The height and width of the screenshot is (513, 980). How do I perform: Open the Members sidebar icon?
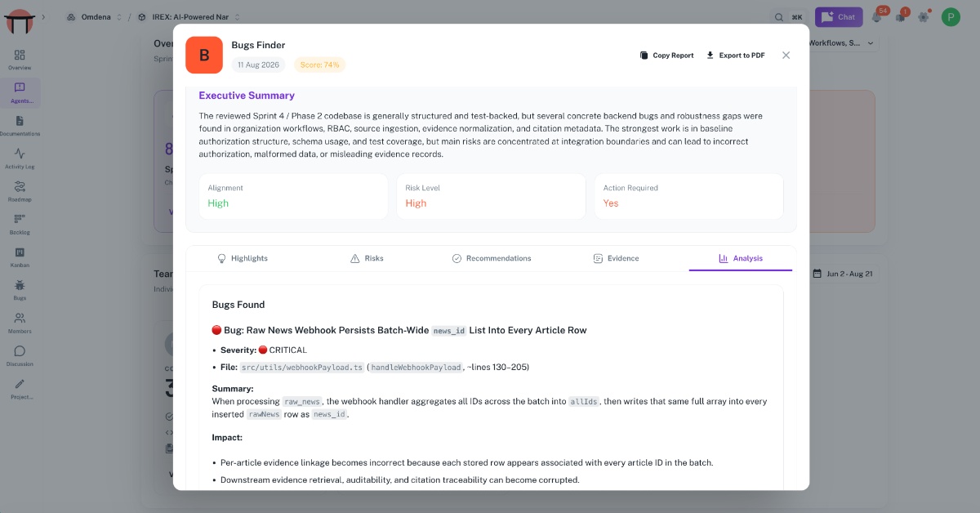coord(20,323)
